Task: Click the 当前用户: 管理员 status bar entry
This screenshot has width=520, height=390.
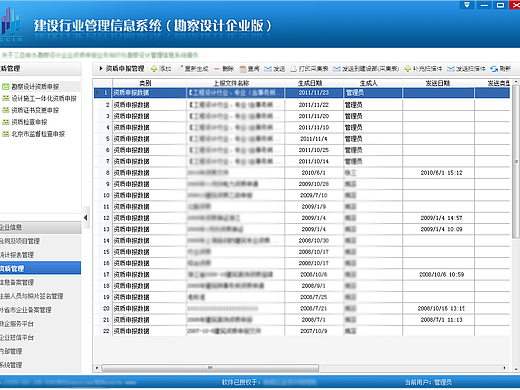Action: point(428,382)
